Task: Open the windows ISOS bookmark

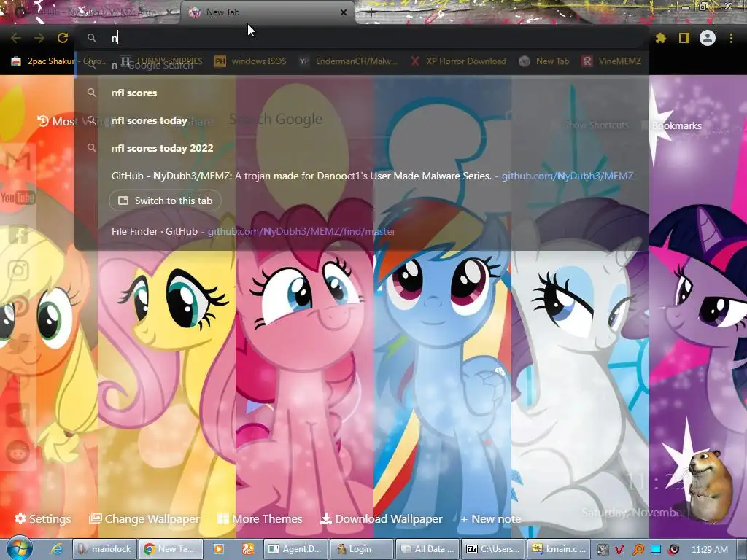Action: click(x=251, y=61)
